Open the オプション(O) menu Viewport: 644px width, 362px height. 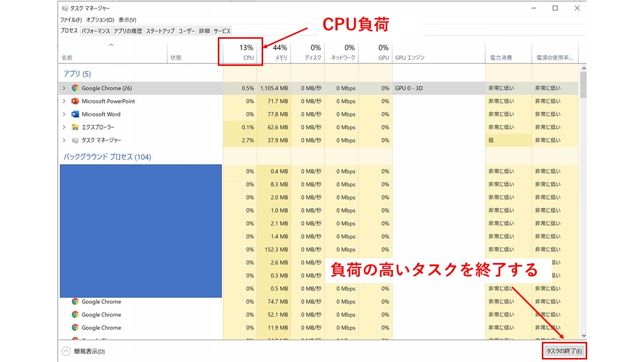pyautogui.click(x=100, y=20)
